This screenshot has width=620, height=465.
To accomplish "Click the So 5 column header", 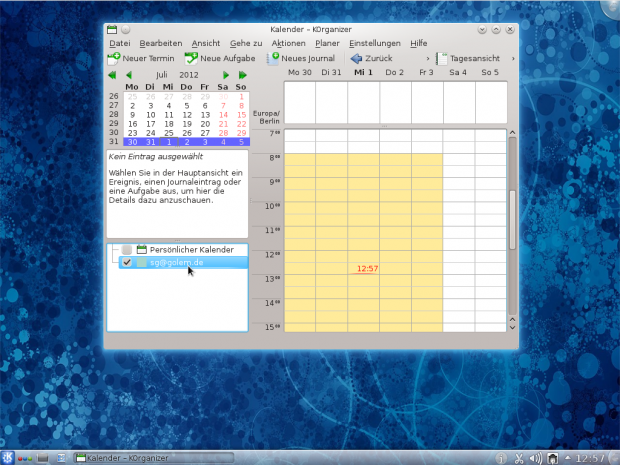I will pyautogui.click(x=490, y=72).
